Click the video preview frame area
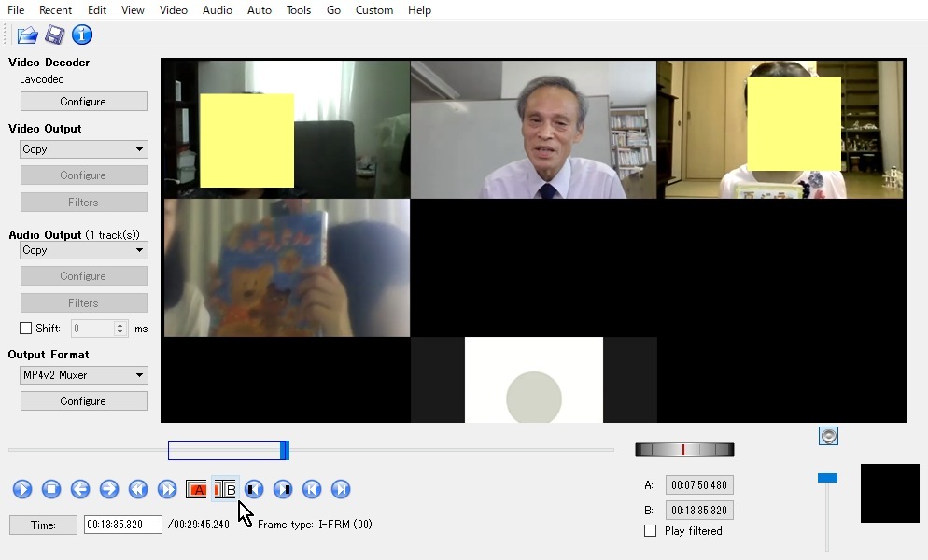928x560 pixels. pyautogui.click(x=534, y=241)
